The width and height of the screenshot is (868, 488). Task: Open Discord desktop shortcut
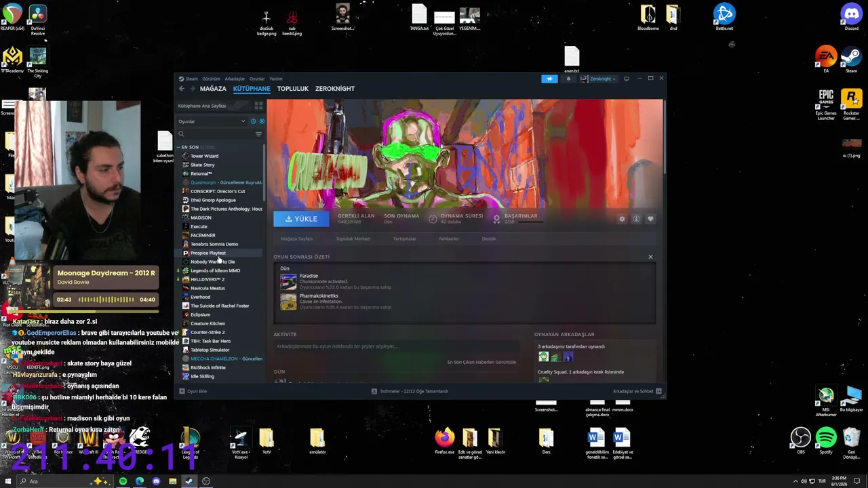[x=851, y=17]
